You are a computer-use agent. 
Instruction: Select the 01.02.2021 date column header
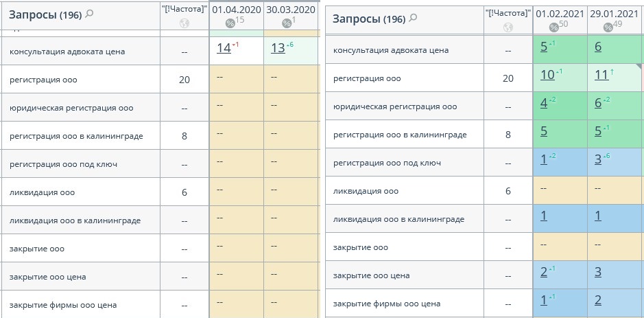pos(560,14)
